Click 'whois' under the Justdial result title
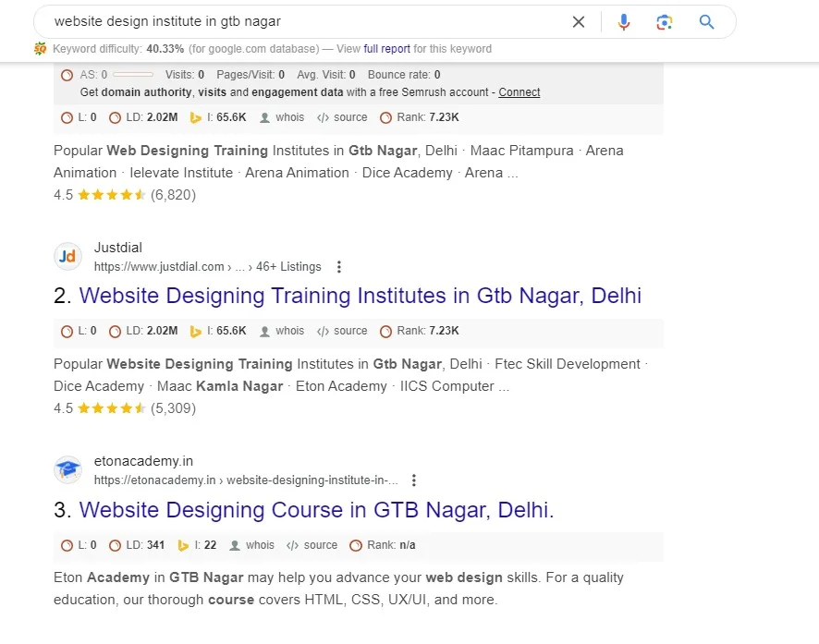This screenshot has width=819, height=644. tap(283, 331)
